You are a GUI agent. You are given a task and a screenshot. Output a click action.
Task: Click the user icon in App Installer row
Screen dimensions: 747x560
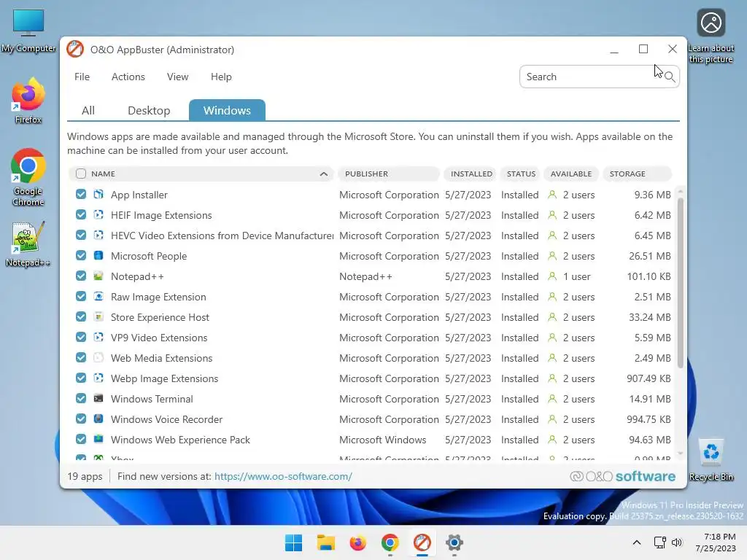click(552, 194)
